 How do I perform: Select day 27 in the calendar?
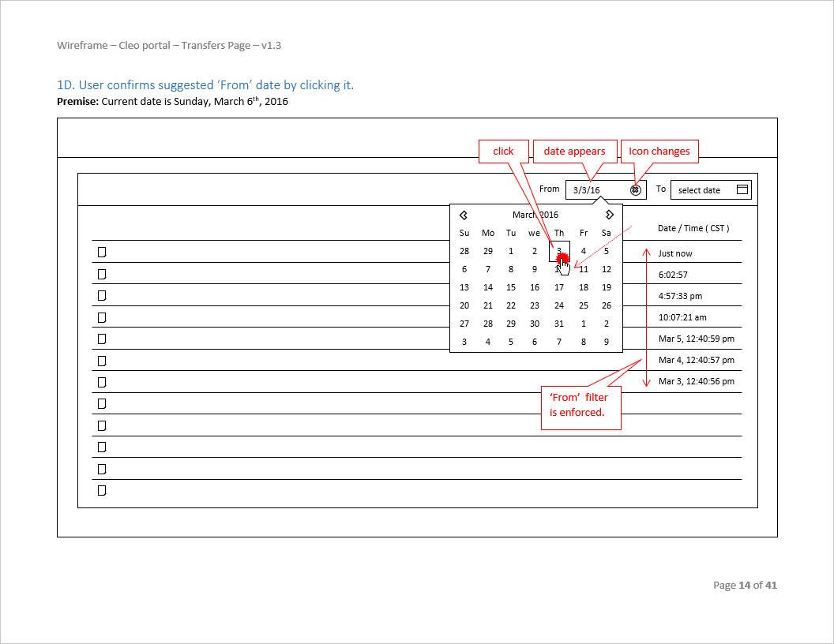tap(464, 324)
